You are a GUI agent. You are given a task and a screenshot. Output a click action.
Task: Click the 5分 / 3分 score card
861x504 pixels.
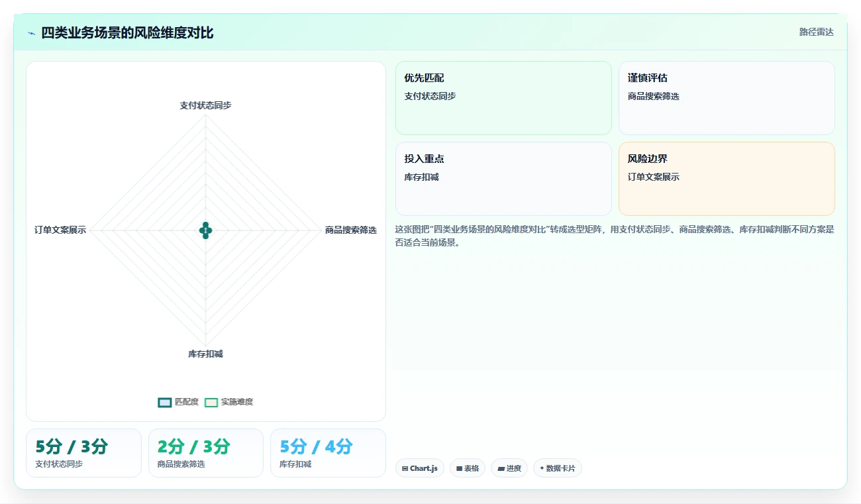(83, 453)
